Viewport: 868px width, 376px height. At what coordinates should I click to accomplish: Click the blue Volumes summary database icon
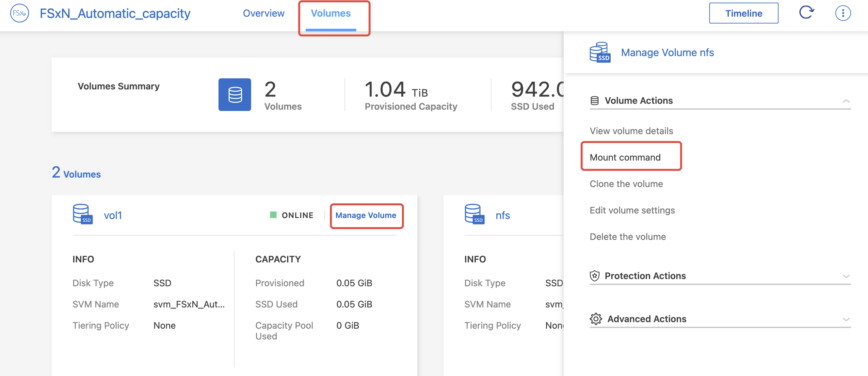coord(234,95)
